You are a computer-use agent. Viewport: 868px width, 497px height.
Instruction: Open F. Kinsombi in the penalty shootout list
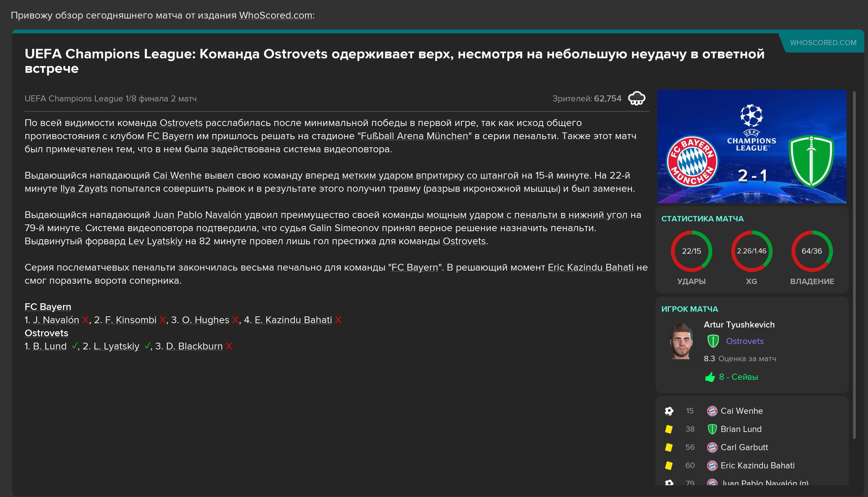click(131, 320)
